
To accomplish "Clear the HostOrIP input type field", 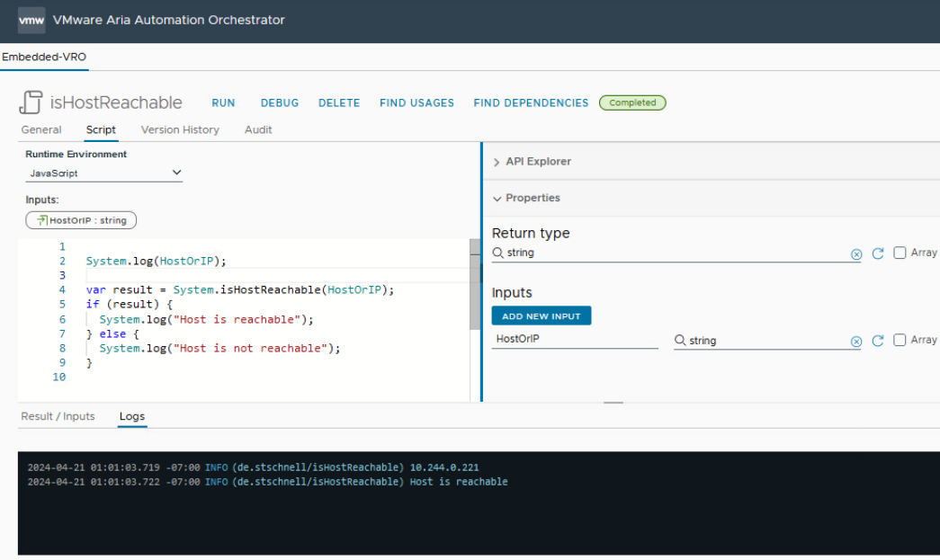I will tap(856, 342).
